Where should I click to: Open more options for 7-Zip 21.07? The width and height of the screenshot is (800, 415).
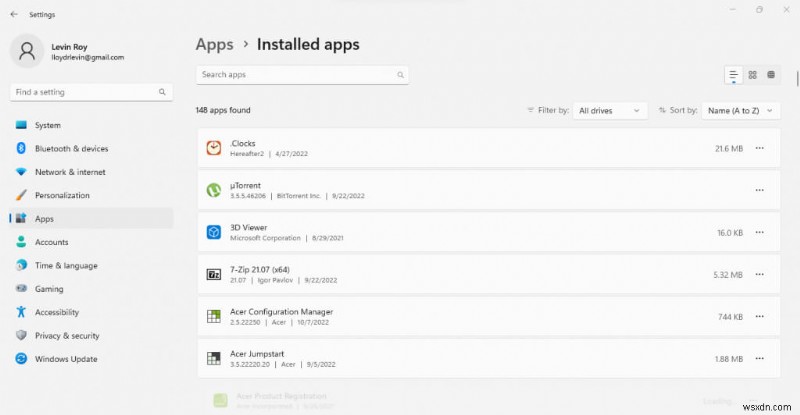760,275
